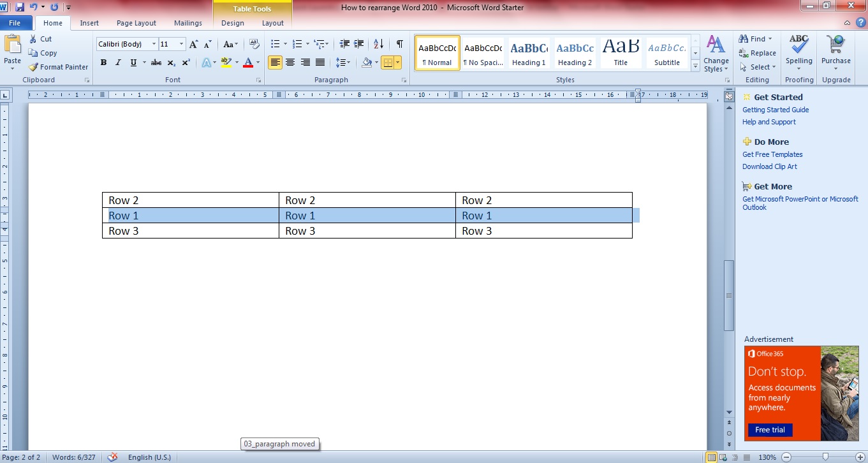Open the Change Styles menu
This screenshot has height=463, width=868.
pyautogui.click(x=716, y=54)
